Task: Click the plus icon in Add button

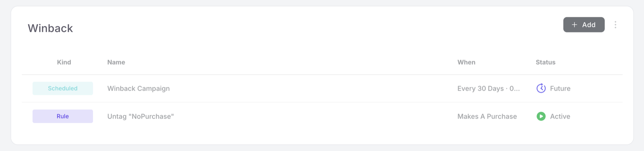Action: (x=574, y=25)
